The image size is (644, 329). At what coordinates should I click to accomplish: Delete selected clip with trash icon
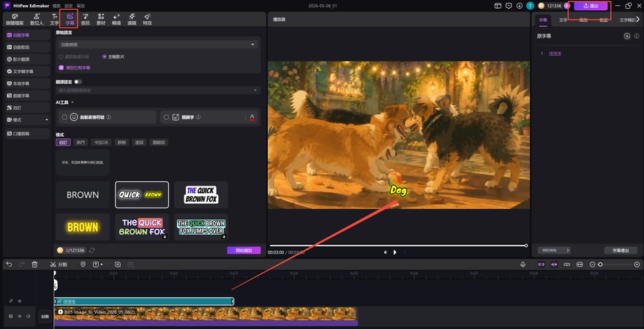[x=34, y=265]
